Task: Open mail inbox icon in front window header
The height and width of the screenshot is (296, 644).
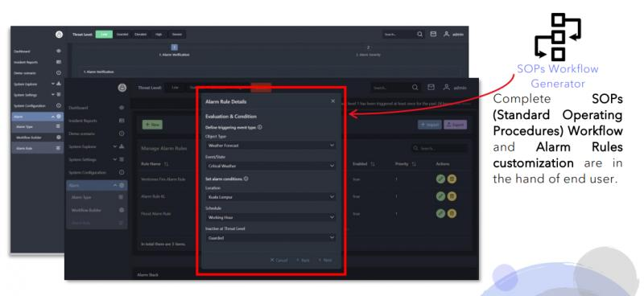Action: point(431,88)
